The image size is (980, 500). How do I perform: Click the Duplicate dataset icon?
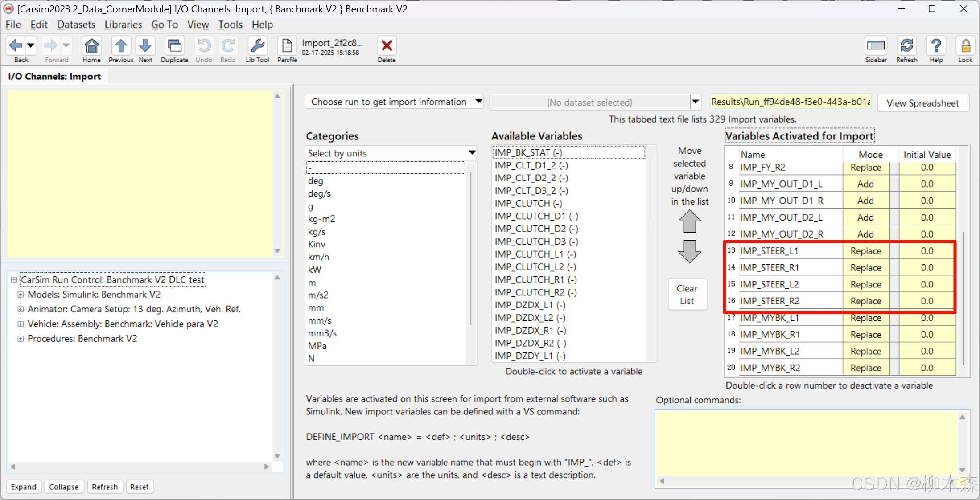pos(174,46)
